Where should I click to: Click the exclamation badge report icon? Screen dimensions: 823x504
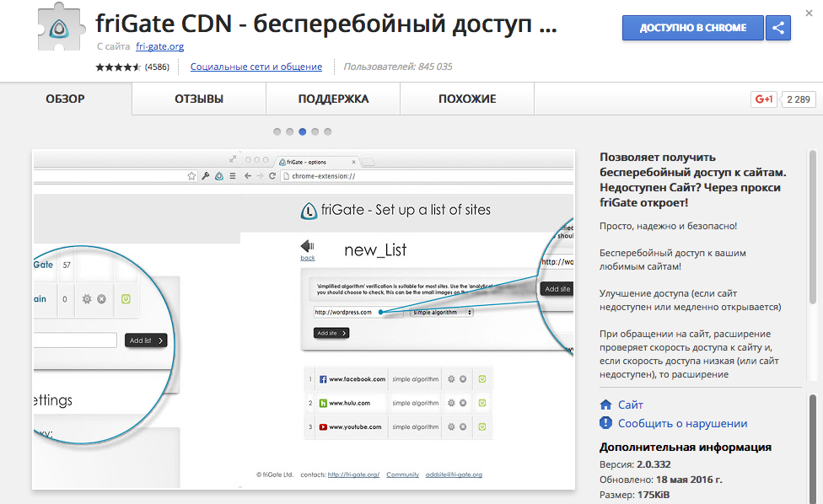[605, 423]
